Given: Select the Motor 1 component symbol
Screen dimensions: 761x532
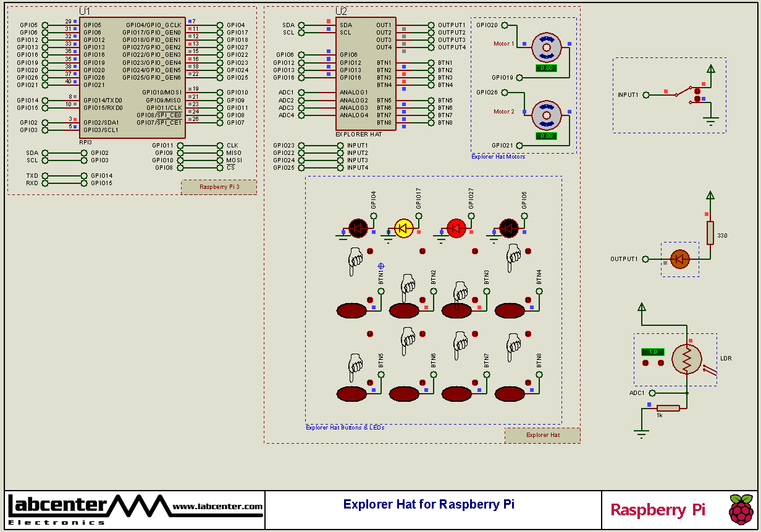Looking at the screenshot, I should (546, 46).
